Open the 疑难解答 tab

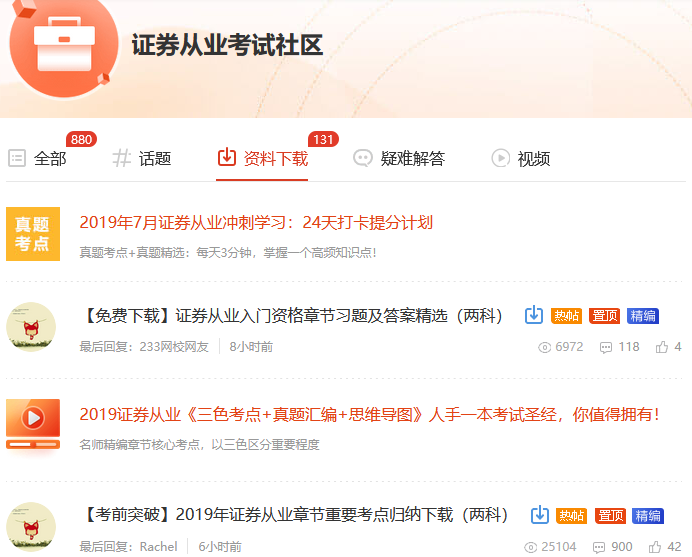pyautogui.click(x=399, y=158)
